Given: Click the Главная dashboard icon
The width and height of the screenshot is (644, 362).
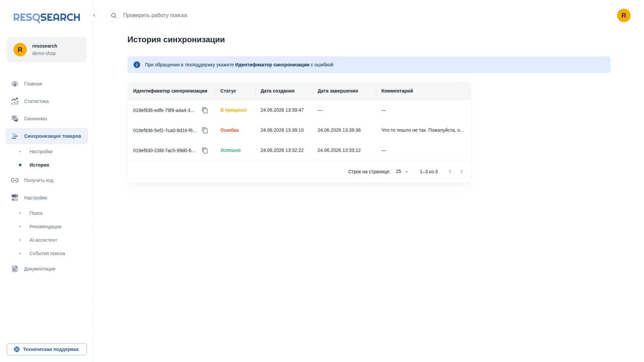Looking at the screenshot, I should (x=15, y=84).
